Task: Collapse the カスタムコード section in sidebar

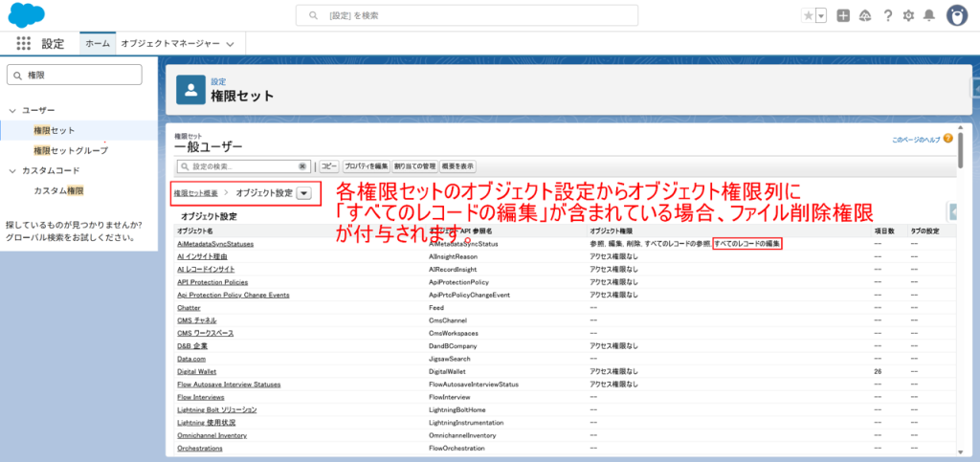Action: (12, 170)
